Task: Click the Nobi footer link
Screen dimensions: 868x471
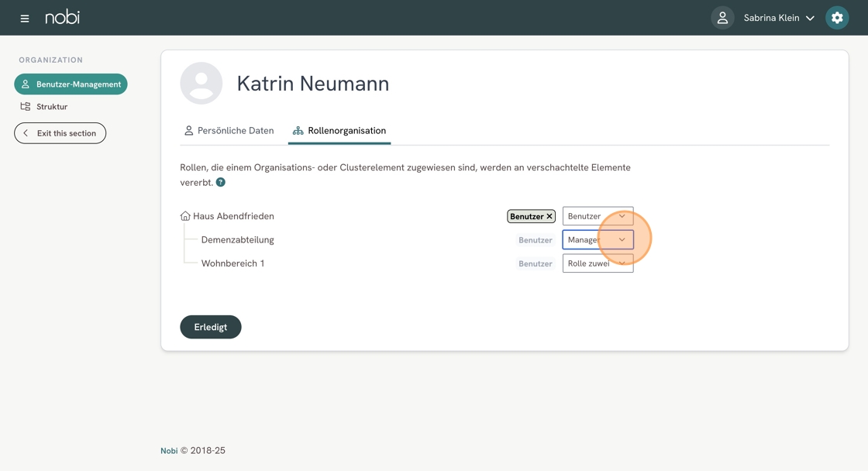Action: click(x=169, y=451)
